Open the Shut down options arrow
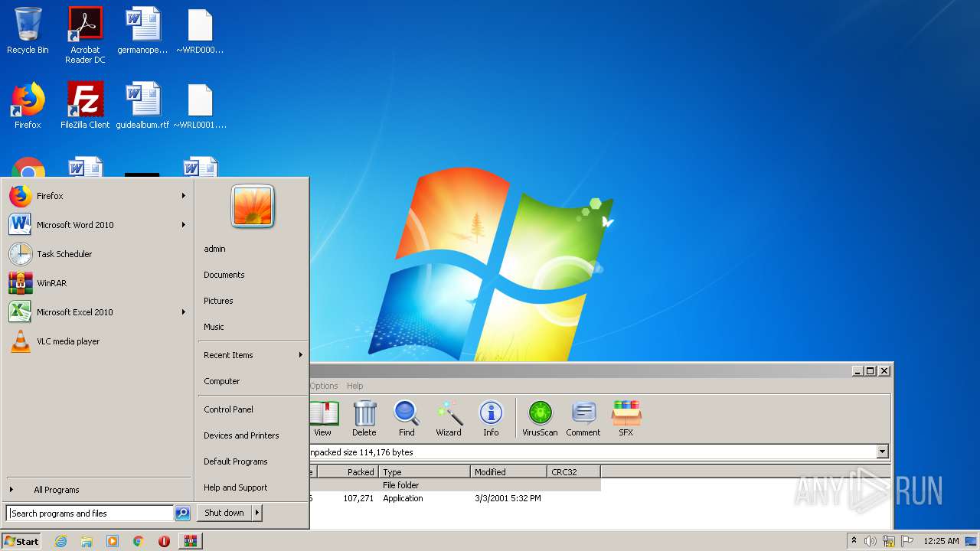Image resolution: width=980 pixels, height=551 pixels. tap(257, 513)
